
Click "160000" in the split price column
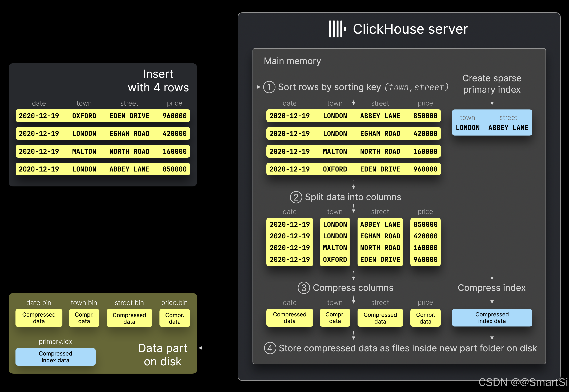(425, 248)
